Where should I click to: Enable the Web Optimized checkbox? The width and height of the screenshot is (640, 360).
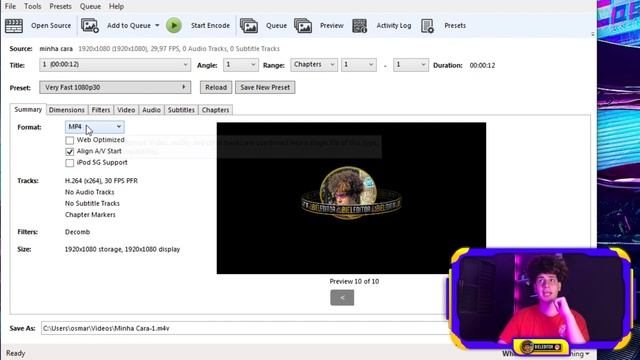click(70, 140)
